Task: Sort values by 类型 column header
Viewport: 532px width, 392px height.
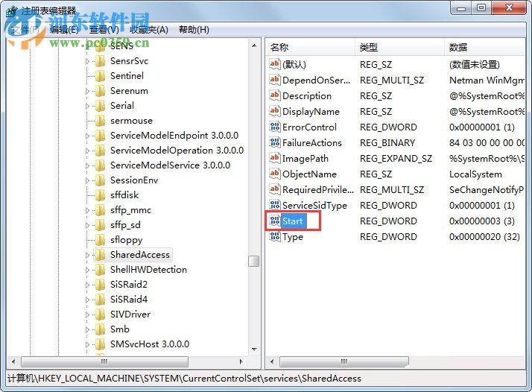Action: click(399, 47)
